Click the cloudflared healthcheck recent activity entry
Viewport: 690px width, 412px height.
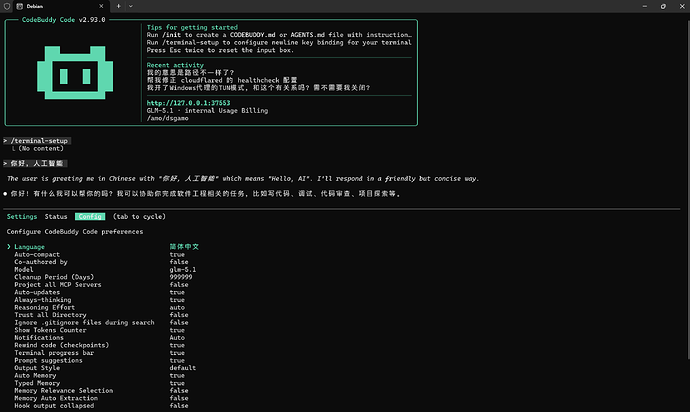pyautogui.click(x=222, y=80)
